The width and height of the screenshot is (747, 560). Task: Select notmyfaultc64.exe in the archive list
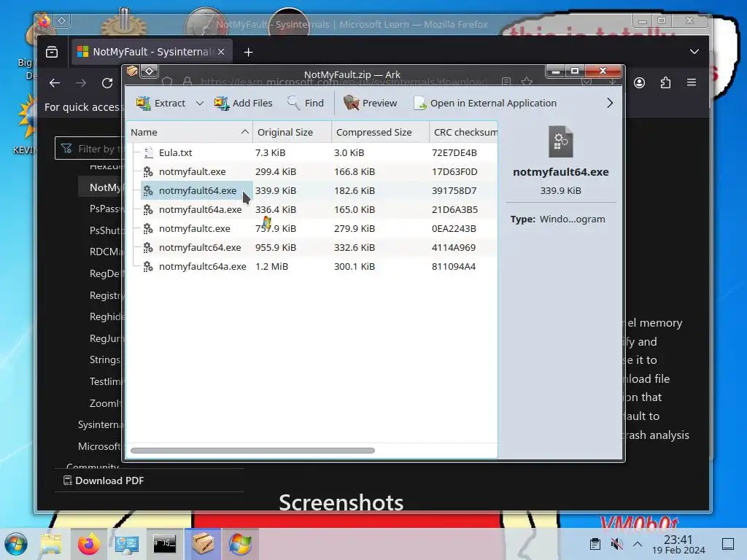[312, 248]
